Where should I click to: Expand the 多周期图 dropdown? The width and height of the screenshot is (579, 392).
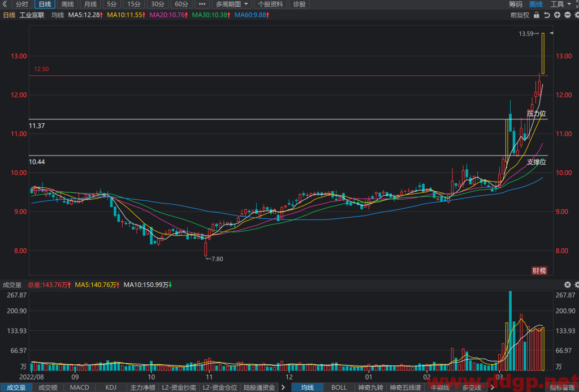[232, 4]
